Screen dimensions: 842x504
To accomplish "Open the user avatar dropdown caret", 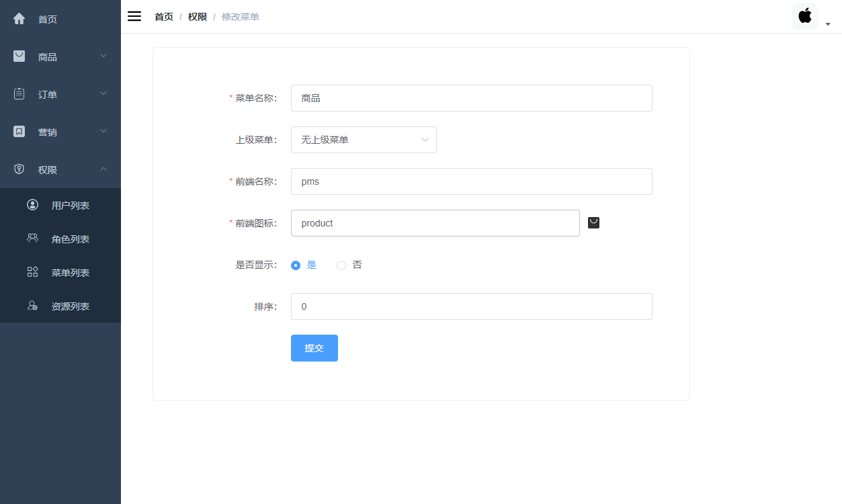I will coord(828,24).
